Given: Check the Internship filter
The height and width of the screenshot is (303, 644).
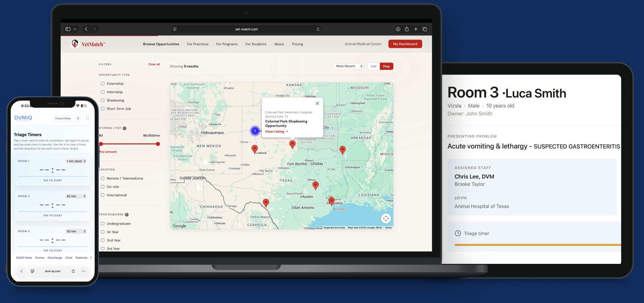Looking at the screenshot, I should pyautogui.click(x=103, y=92).
